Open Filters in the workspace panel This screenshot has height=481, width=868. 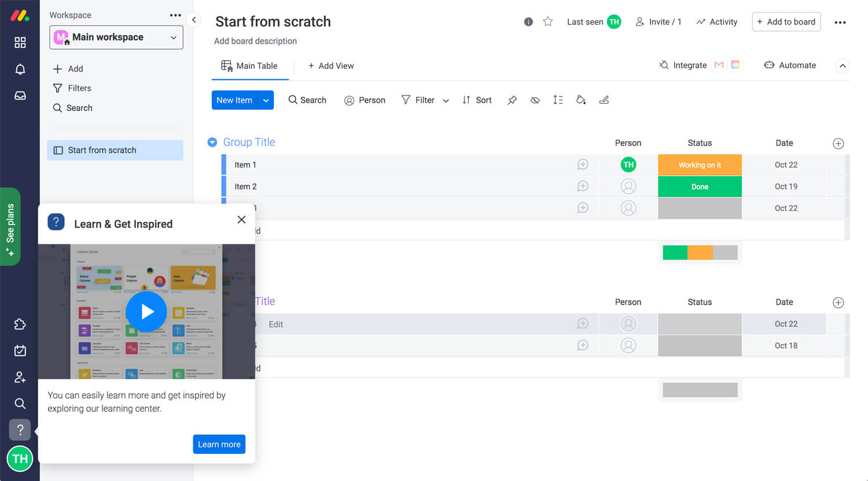(72, 88)
